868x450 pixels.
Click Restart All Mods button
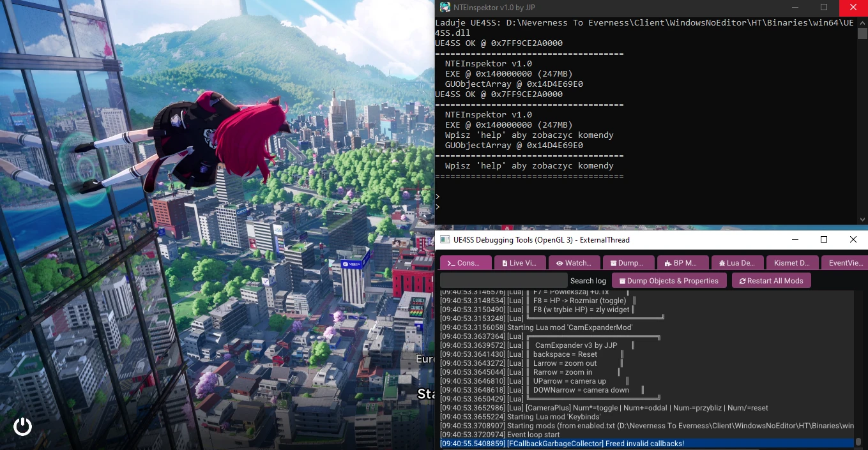[772, 280]
